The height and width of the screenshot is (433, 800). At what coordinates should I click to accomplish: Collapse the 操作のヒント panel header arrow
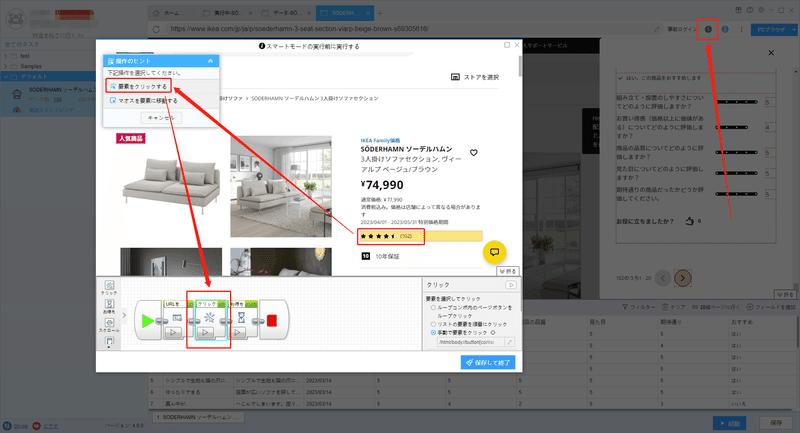[210, 61]
